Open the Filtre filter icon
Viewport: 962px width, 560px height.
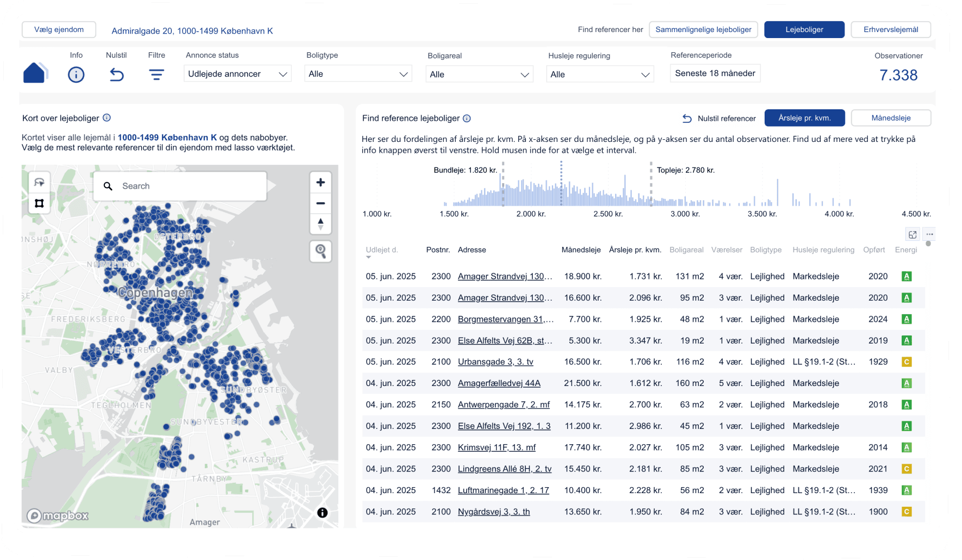tap(156, 74)
